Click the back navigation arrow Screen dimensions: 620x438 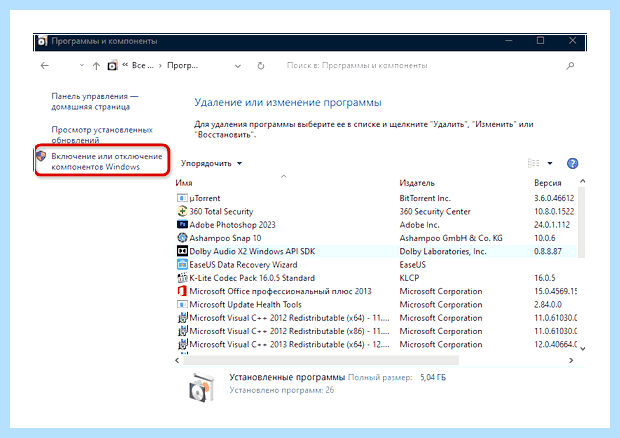tap(45, 66)
